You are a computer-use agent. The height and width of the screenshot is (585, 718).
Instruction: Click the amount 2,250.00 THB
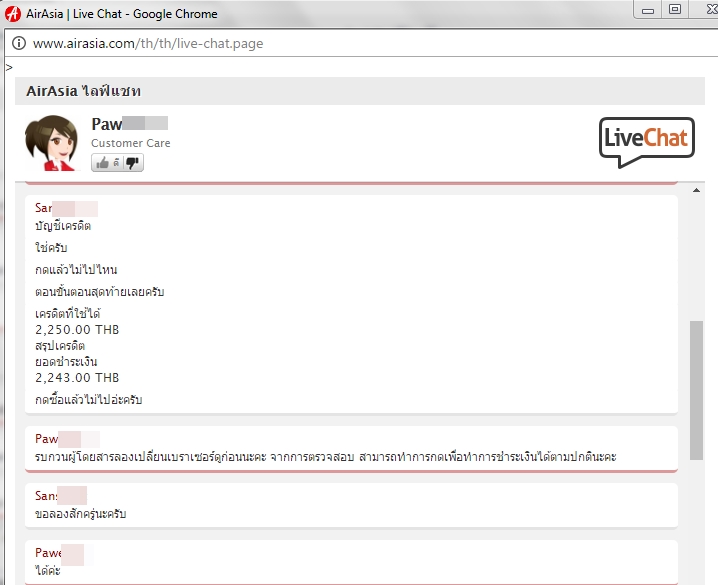coord(77,330)
